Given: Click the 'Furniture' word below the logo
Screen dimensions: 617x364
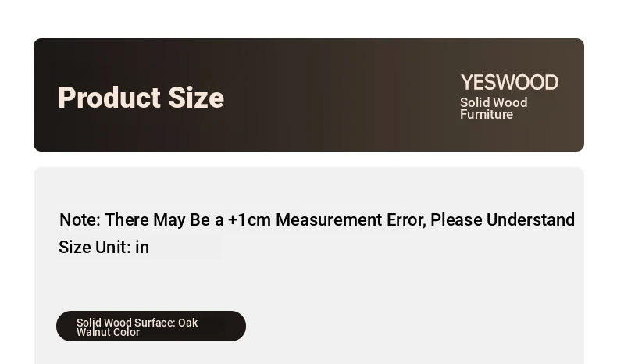Looking at the screenshot, I should tap(487, 115).
